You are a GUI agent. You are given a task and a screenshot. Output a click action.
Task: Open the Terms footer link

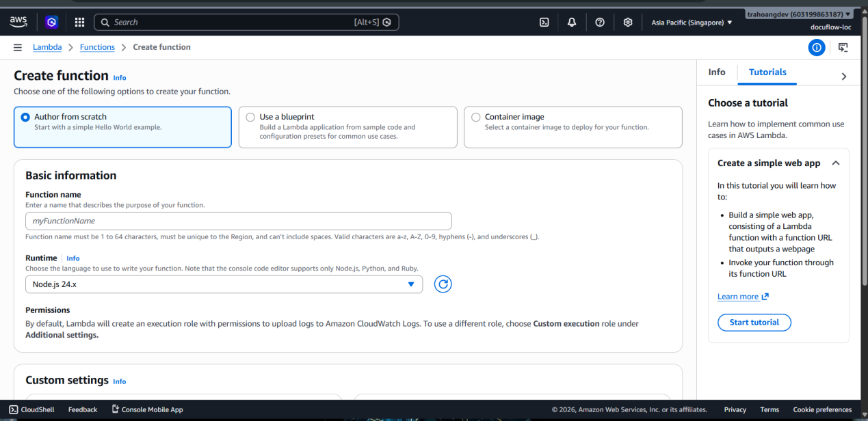770,409
